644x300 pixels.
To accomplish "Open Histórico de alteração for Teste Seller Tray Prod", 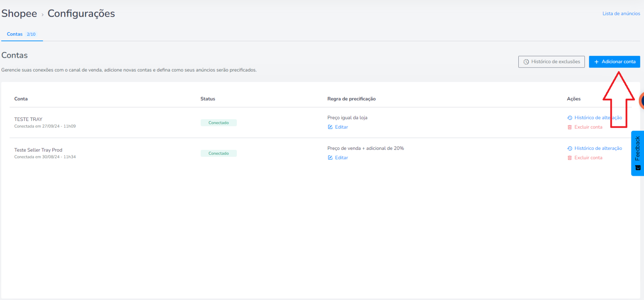I will [x=595, y=148].
